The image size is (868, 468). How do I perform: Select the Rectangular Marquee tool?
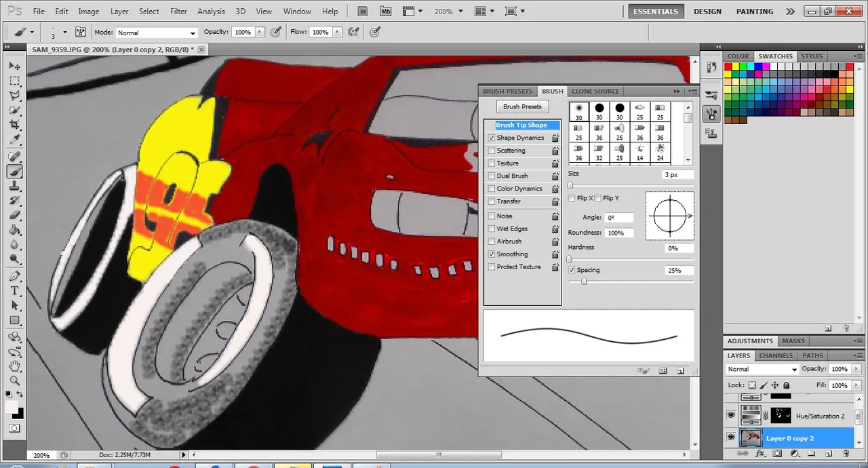pos(14,81)
